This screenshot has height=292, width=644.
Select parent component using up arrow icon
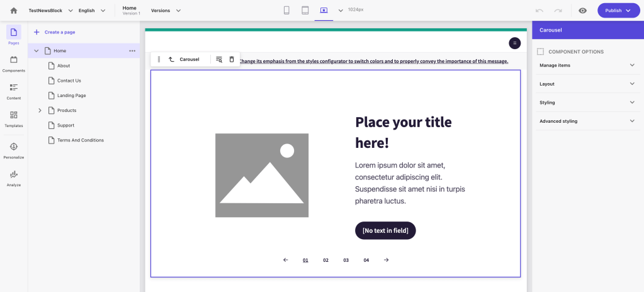pyautogui.click(x=171, y=59)
